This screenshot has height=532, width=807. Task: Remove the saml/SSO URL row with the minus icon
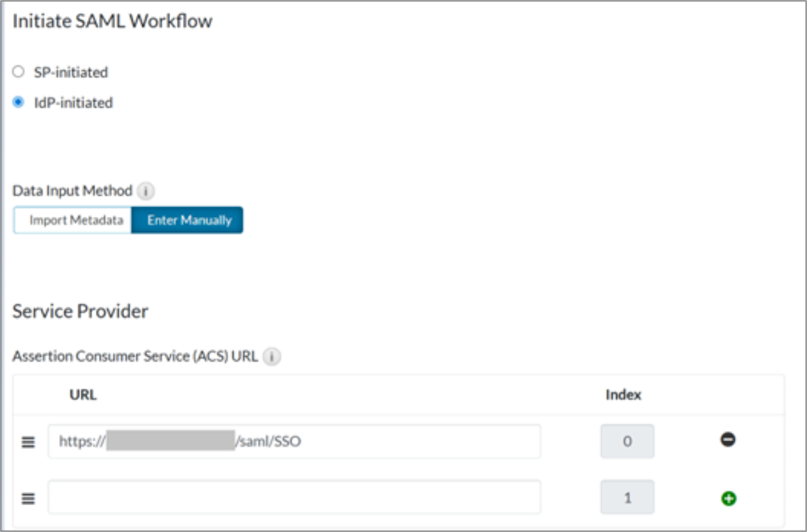point(728,440)
